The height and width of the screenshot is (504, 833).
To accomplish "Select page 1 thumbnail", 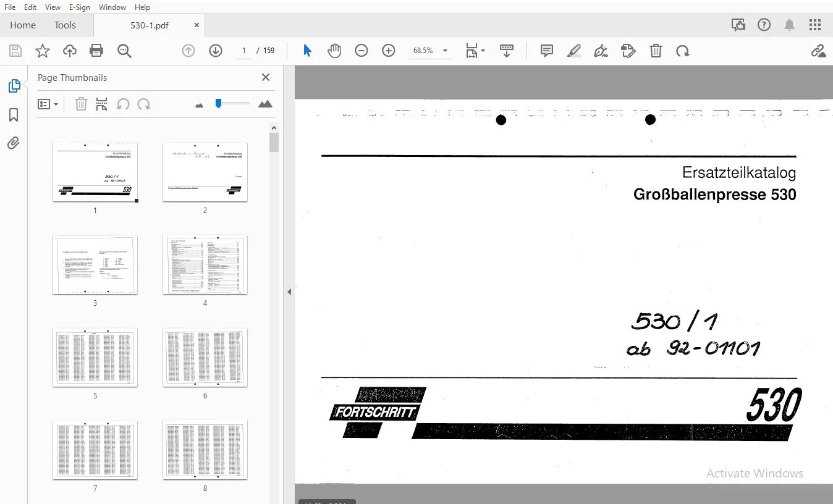I will (x=95, y=172).
